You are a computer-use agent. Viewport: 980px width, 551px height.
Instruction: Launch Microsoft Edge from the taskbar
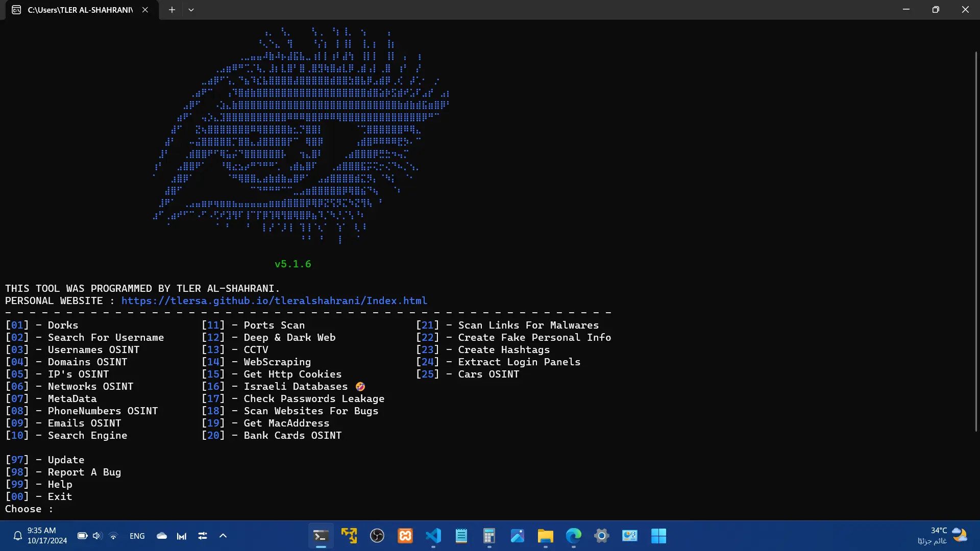click(x=574, y=536)
